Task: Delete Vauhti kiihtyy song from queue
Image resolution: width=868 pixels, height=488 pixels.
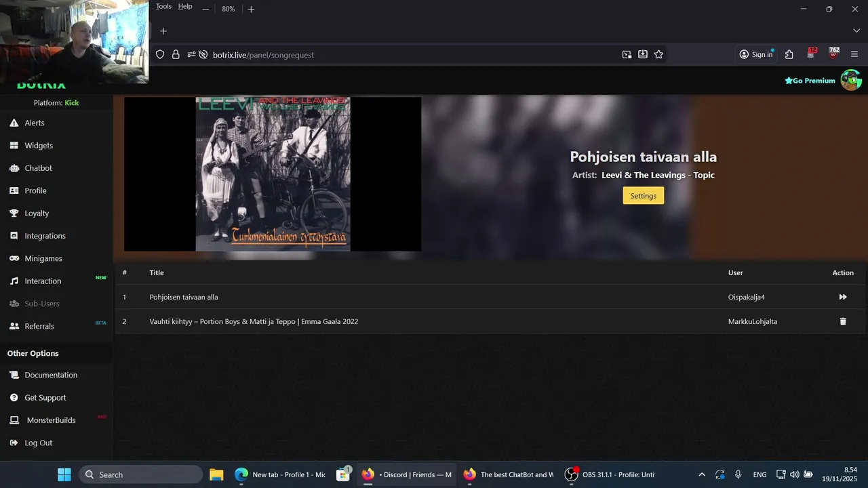Action: click(843, 321)
